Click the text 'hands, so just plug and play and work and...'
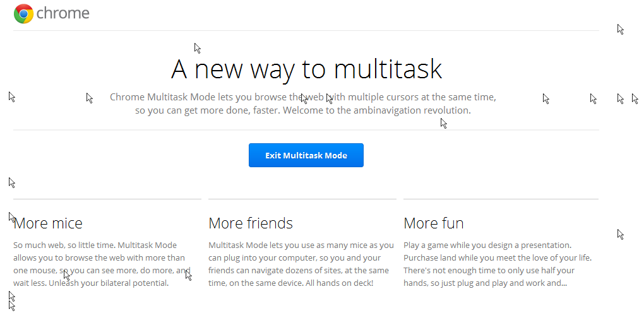The height and width of the screenshot is (313, 644). (x=485, y=283)
